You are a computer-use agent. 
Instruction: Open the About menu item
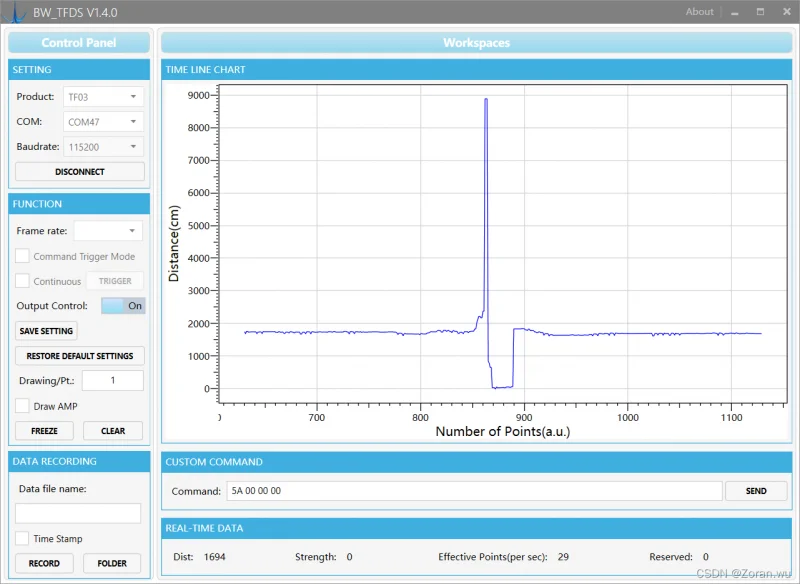(x=699, y=12)
